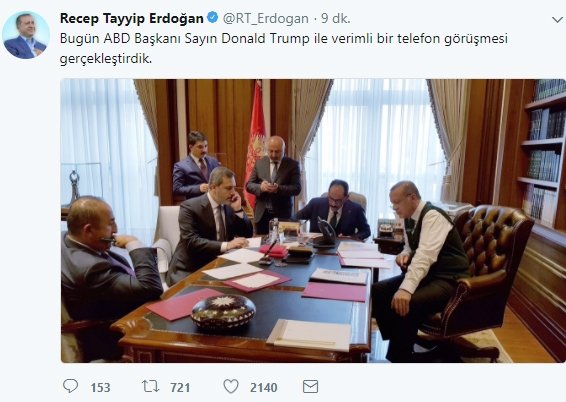566x402 pixels.
Task: Expand the tweet options chevron menu
Action: [558, 19]
